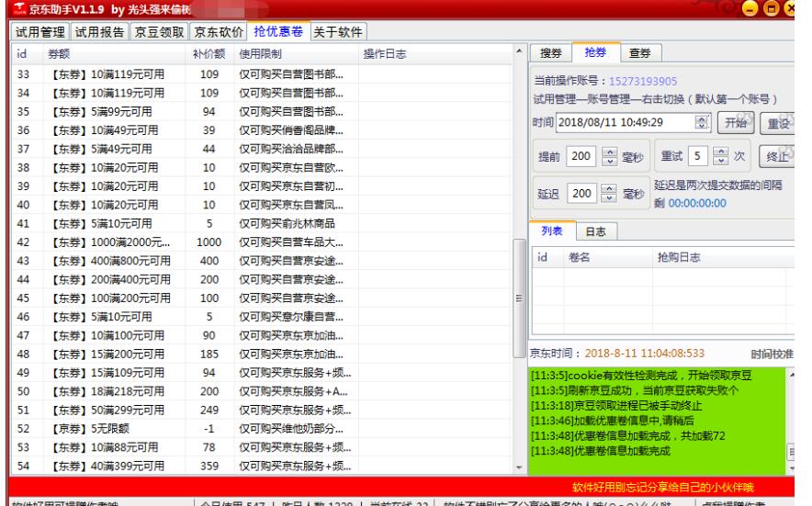Click the green log panel scroll up arrow
The image size is (812, 506).
[791, 375]
